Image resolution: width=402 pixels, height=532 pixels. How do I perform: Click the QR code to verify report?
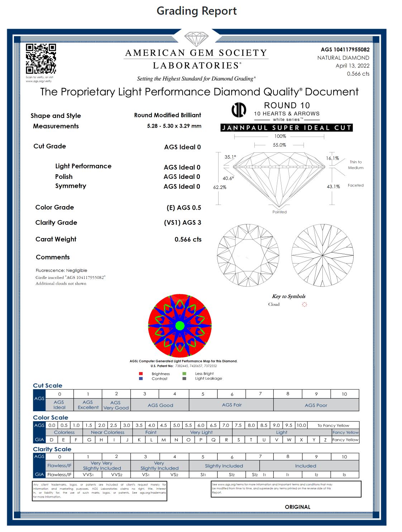coord(41,59)
